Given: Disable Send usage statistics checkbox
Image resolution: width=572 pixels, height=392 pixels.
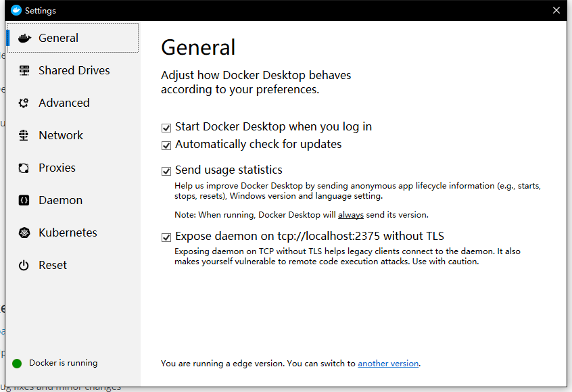Looking at the screenshot, I should [x=166, y=171].
